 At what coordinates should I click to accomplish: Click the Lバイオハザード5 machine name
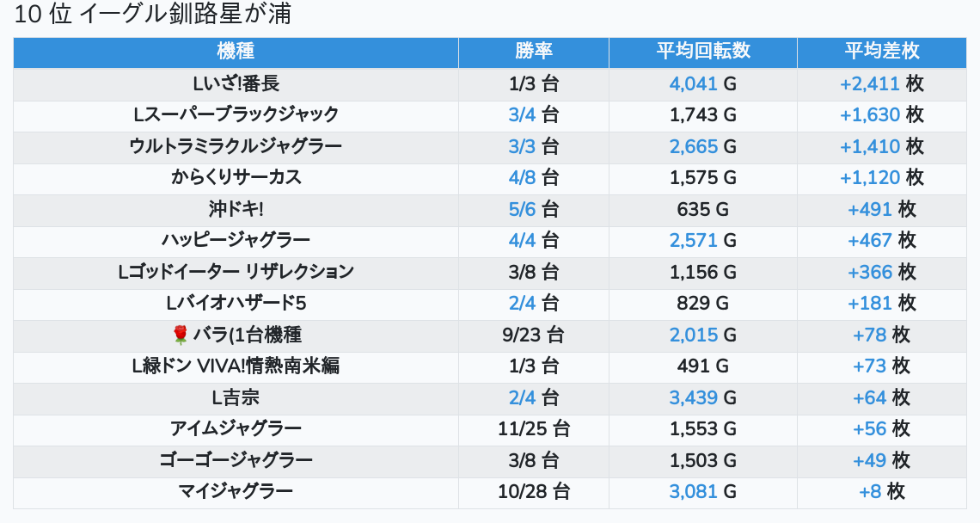coord(236,304)
